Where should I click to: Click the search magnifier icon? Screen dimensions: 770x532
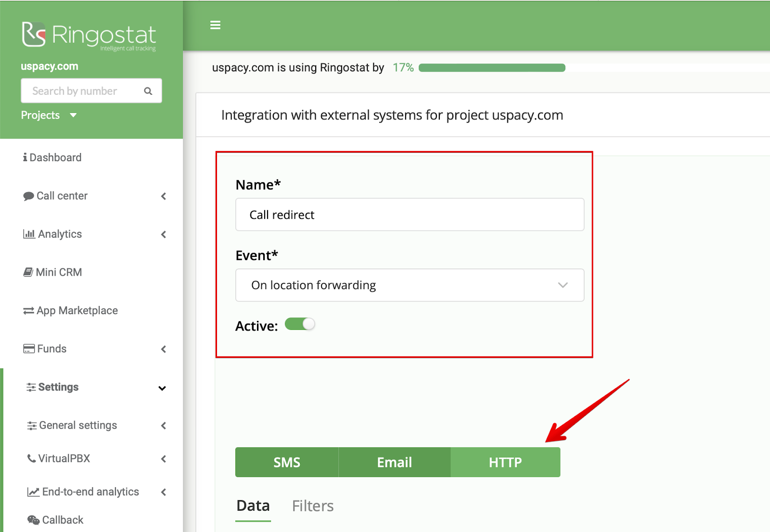[148, 91]
